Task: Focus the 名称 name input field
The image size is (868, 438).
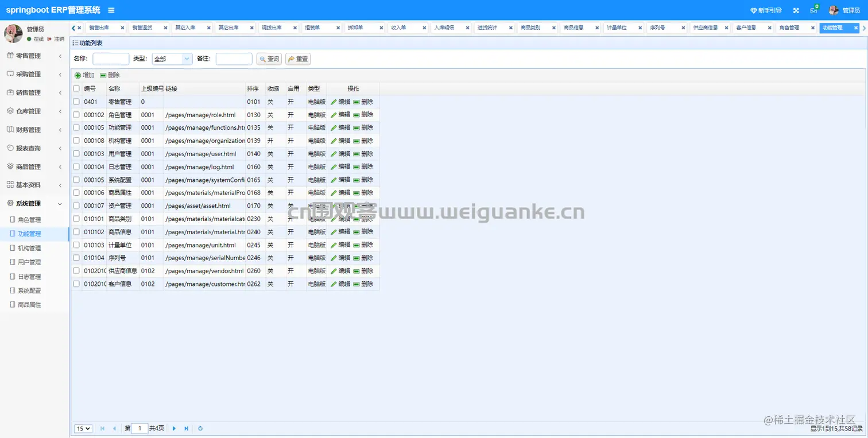Action: [x=111, y=59]
